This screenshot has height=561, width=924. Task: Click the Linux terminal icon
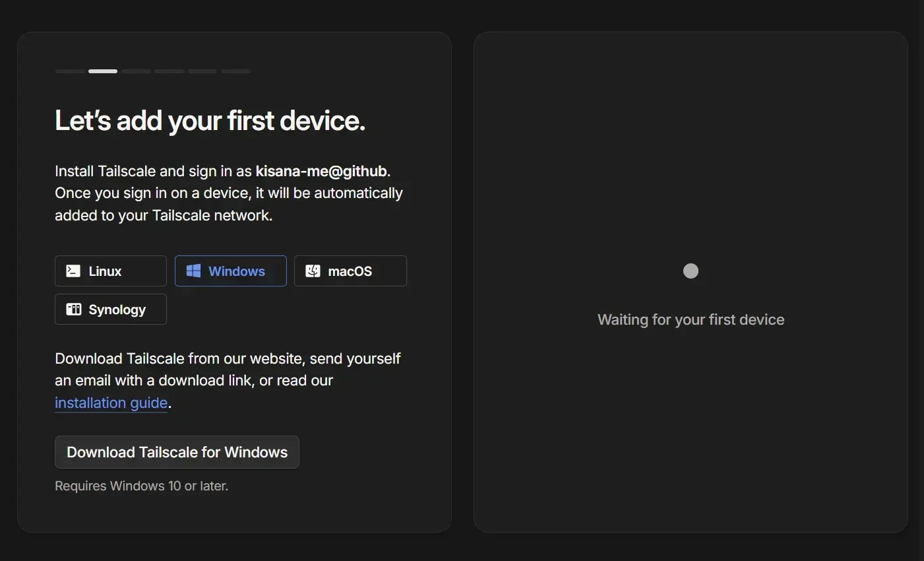[x=73, y=271]
